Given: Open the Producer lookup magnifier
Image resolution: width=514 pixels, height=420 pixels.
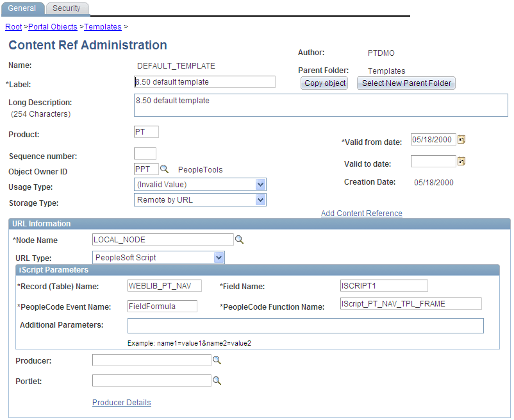Looking at the screenshot, I should pyautogui.click(x=218, y=360).
